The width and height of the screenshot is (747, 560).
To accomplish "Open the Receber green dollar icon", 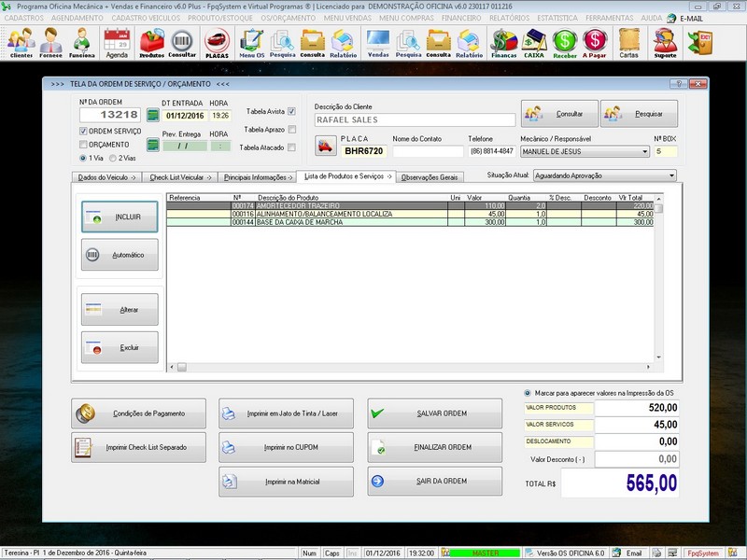I will [x=565, y=42].
